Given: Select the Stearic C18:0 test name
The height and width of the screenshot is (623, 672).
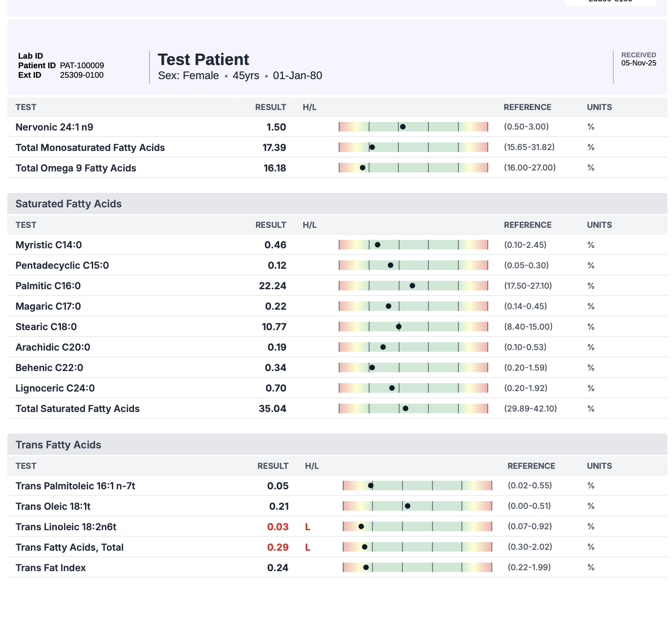Looking at the screenshot, I should (46, 327).
